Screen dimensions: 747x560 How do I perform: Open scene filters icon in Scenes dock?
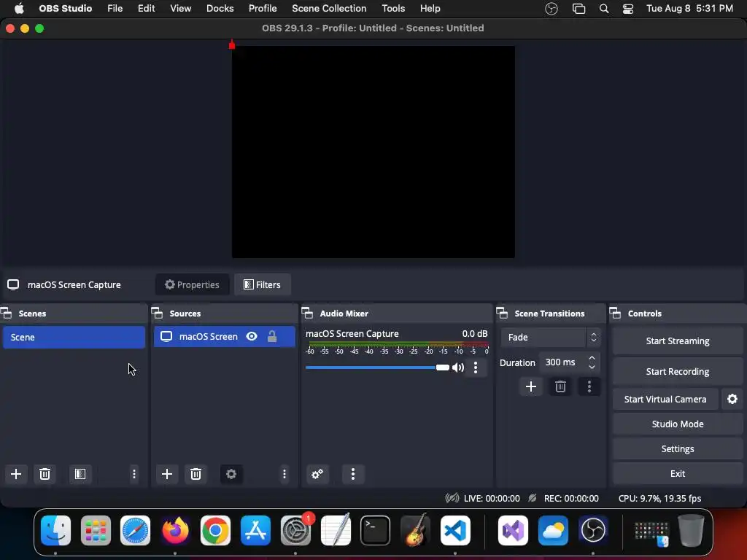click(x=80, y=474)
